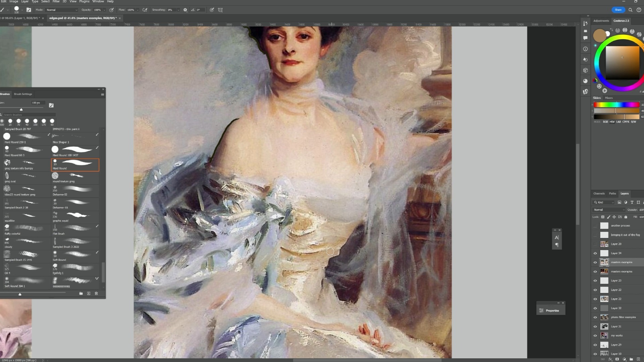Hide photo filter examples layer eye
Screen dimensions: 644x362
pyautogui.click(x=595, y=317)
